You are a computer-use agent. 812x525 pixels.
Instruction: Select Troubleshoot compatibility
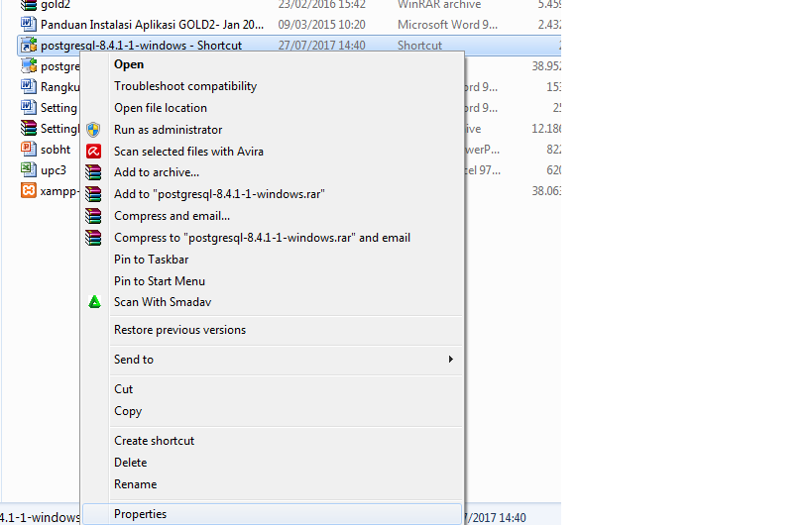(x=272, y=86)
